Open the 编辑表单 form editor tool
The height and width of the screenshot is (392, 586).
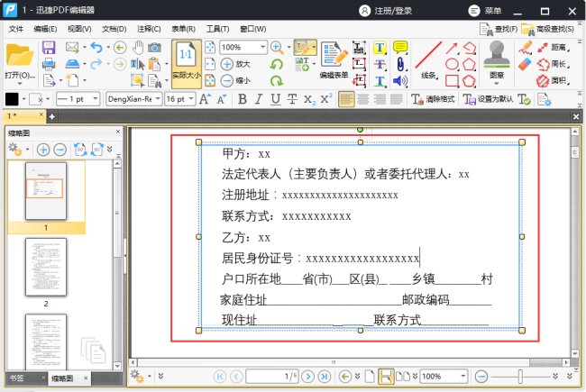tap(334, 59)
